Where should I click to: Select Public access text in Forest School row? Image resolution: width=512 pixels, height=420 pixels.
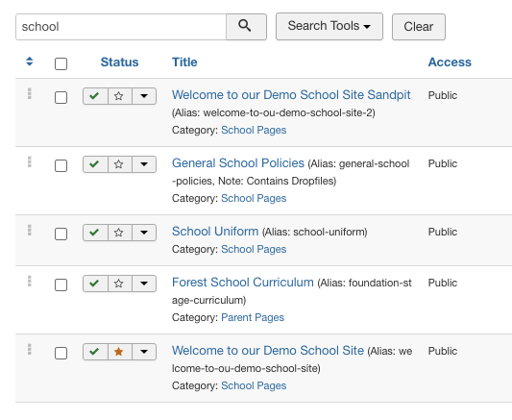click(443, 283)
